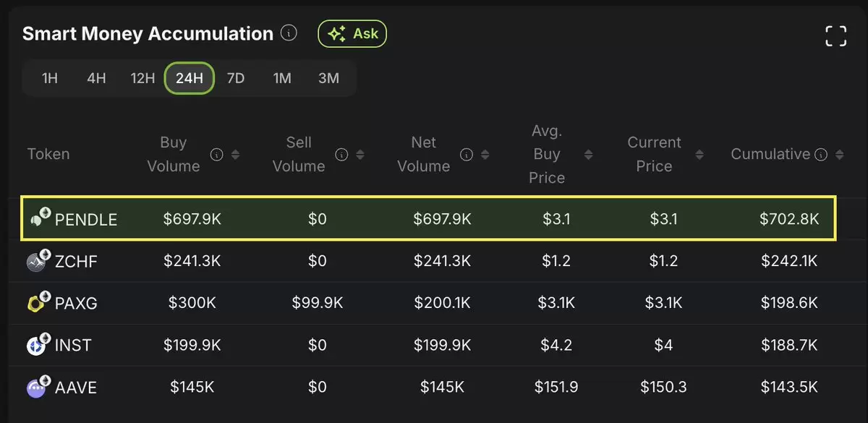Click the info icon beside Smart Money Accumulation
Screen dimensions: 868x423
click(x=289, y=33)
